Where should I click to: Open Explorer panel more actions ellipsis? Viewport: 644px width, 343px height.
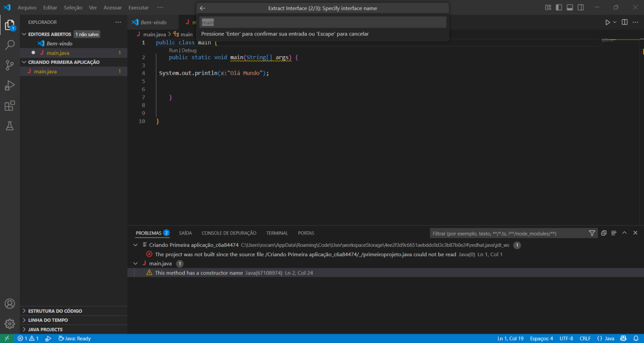[118, 22]
